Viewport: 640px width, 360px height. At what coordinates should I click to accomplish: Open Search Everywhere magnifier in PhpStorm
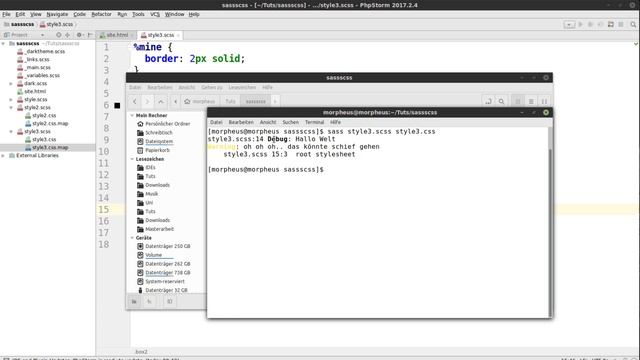(x=633, y=24)
